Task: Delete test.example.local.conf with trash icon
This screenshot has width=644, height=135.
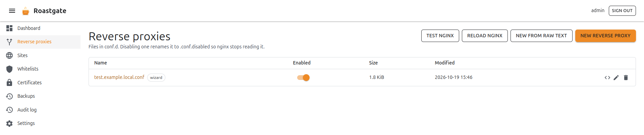Action: (x=626, y=78)
